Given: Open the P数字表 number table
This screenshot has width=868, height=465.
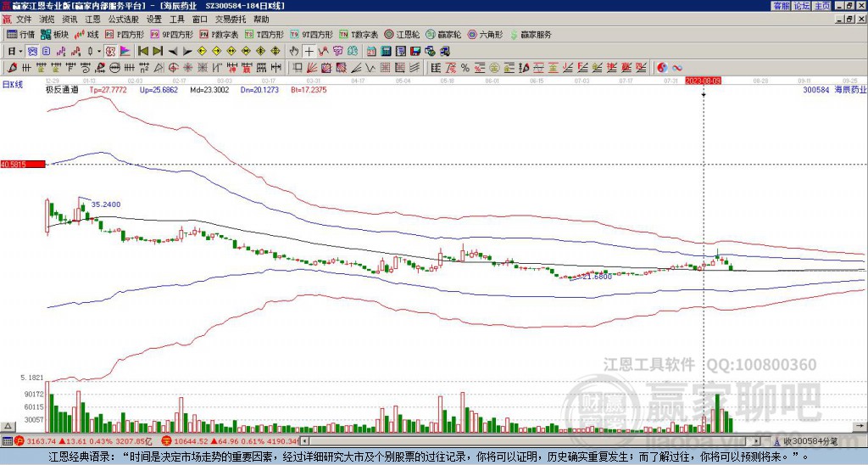Looking at the screenshot, I should pos(219,34).
